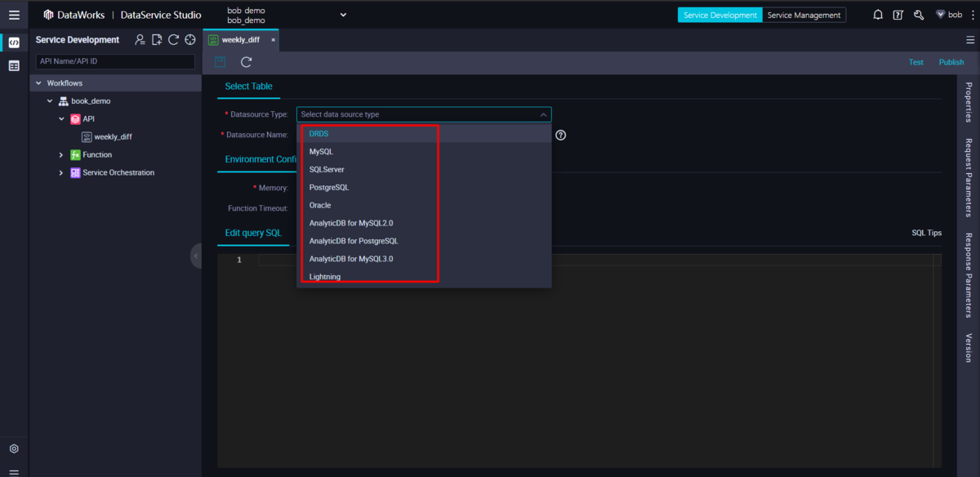980x477 pixels.
Task: Collapse the API folder
Action: (x=61, y=119)
